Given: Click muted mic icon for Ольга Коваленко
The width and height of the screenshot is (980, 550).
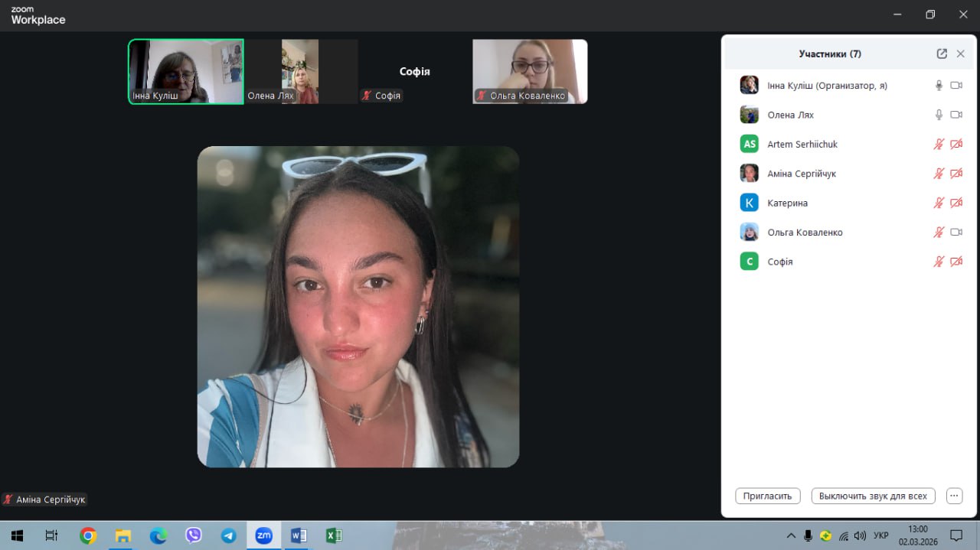Looking at the screenshot, I should point(939,232).
